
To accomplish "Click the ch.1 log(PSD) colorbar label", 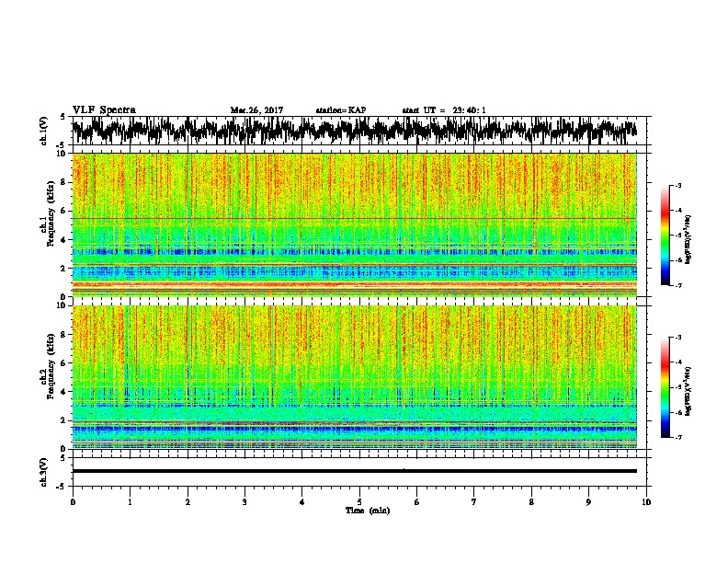I will 688,240.
